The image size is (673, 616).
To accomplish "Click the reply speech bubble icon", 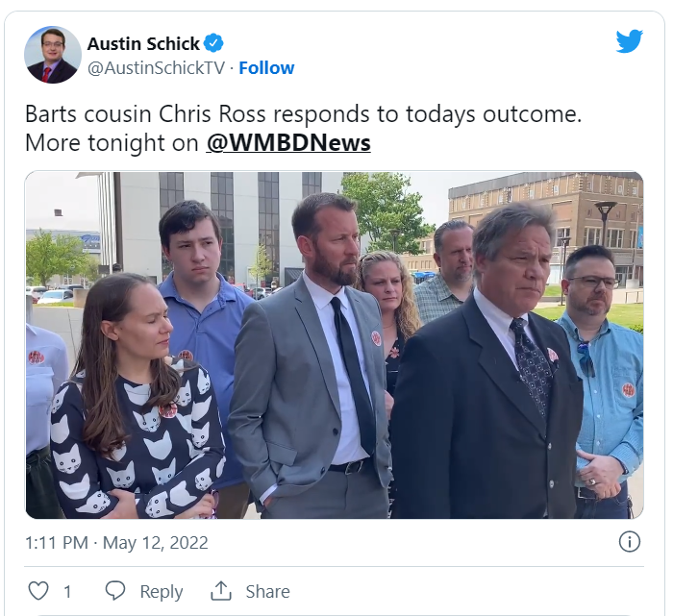I will pyautogui.click(x=115, y=591).
